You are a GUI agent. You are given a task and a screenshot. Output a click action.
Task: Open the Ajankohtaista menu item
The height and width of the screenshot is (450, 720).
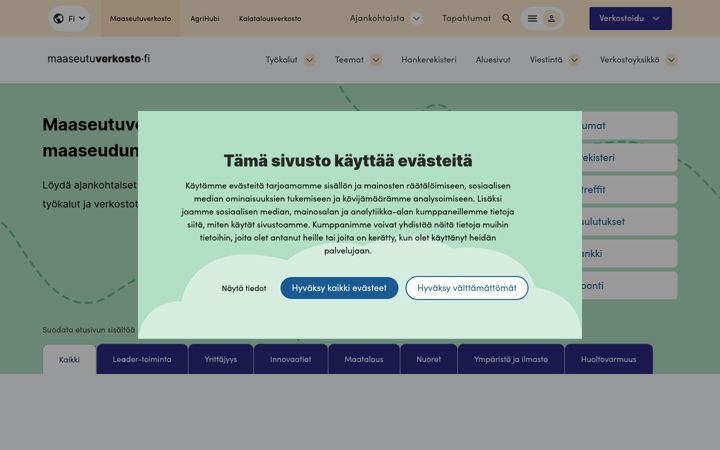[377, 18]
